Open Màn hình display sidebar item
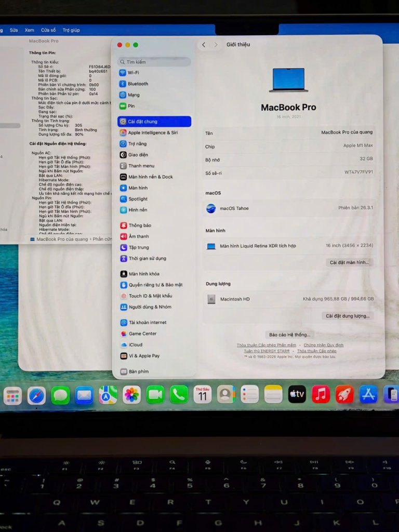399x532 pixels. click(x=134, y=188)
